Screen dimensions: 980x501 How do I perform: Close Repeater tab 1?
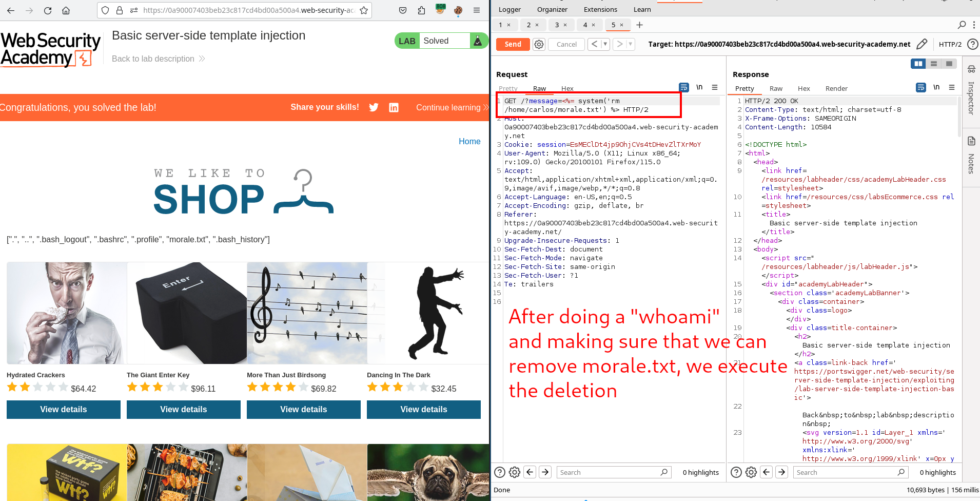click(508, 25)
